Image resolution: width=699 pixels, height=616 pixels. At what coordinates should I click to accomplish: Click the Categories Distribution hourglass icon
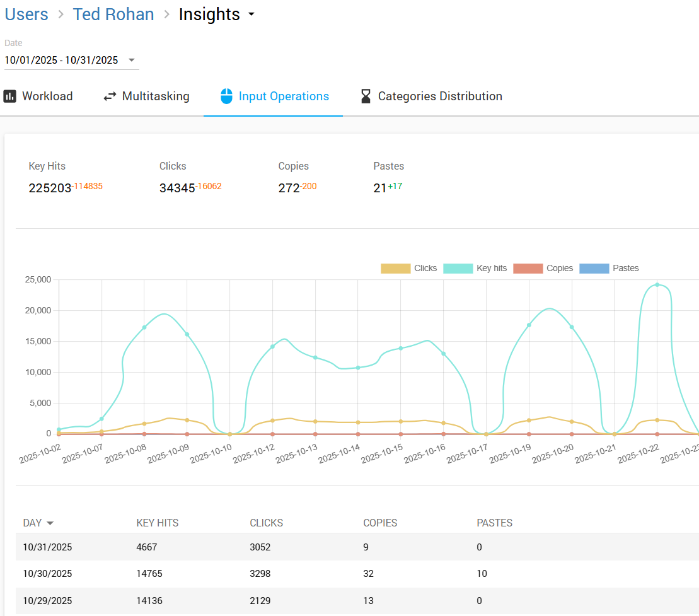pyautogui.click(x=366, y=96)
